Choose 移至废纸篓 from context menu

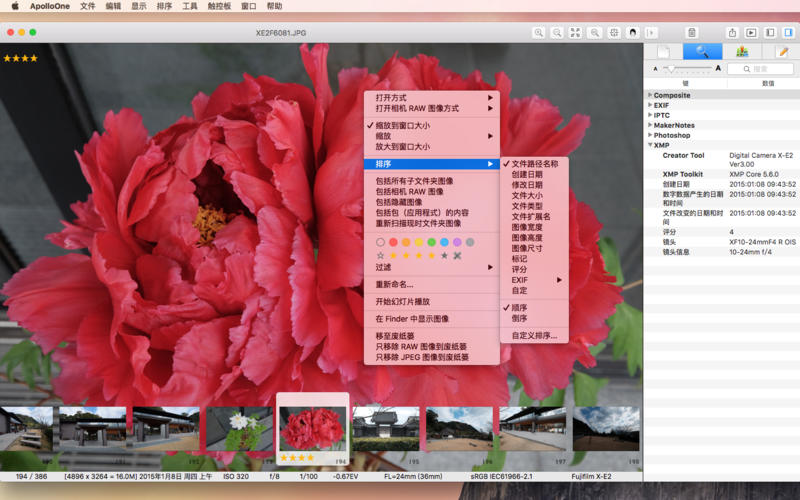432,336
